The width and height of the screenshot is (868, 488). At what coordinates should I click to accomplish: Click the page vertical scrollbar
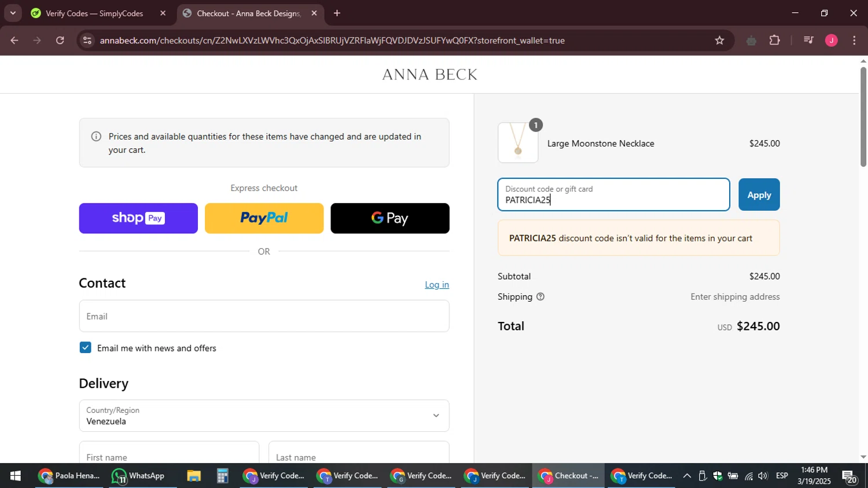click(x=863, y=117)
